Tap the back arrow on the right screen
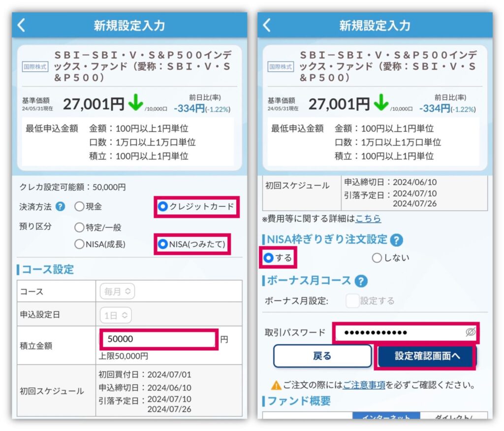Screen dimensions: 504x431 (x=266, y=26)
